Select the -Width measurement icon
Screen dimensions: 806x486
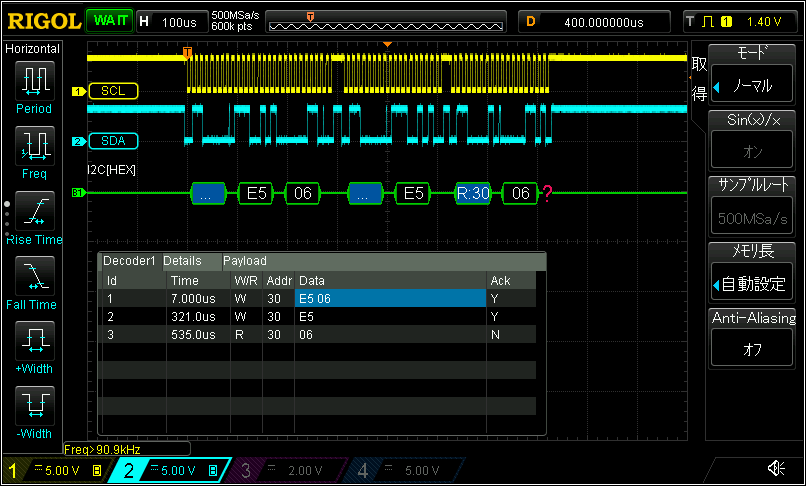coord(34,406)
